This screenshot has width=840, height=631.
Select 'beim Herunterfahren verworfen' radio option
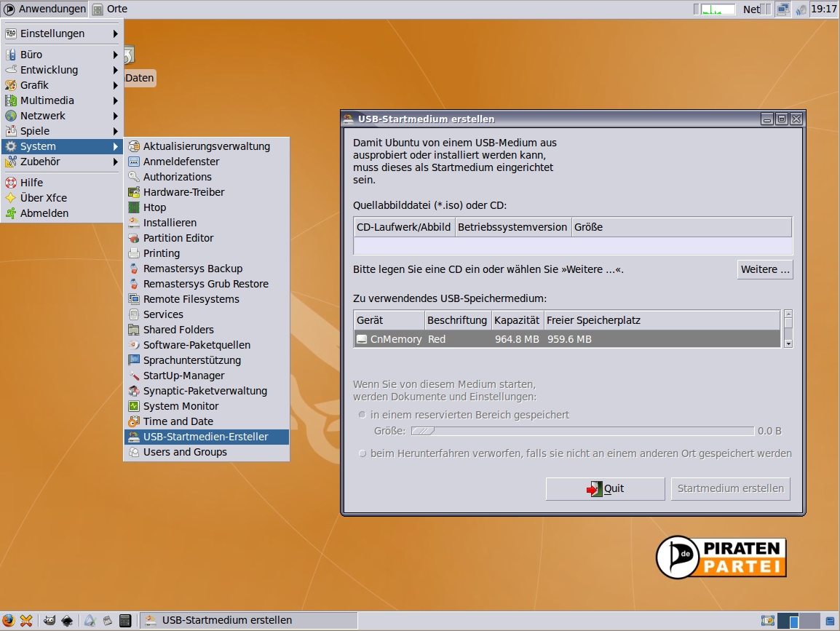362,453
